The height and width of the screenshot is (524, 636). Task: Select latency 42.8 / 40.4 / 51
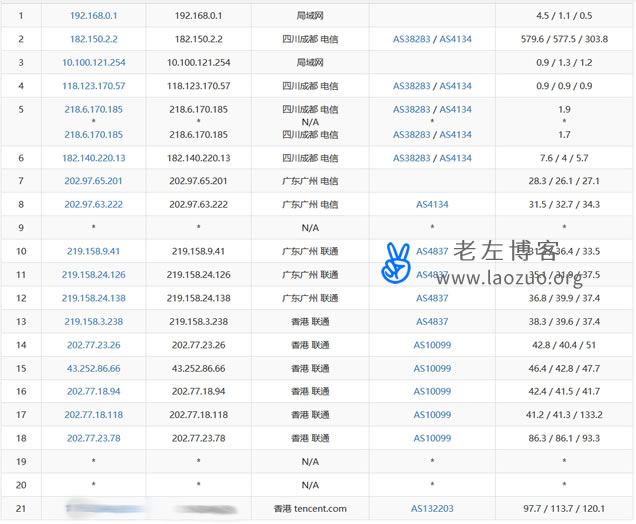pos(564,345)
